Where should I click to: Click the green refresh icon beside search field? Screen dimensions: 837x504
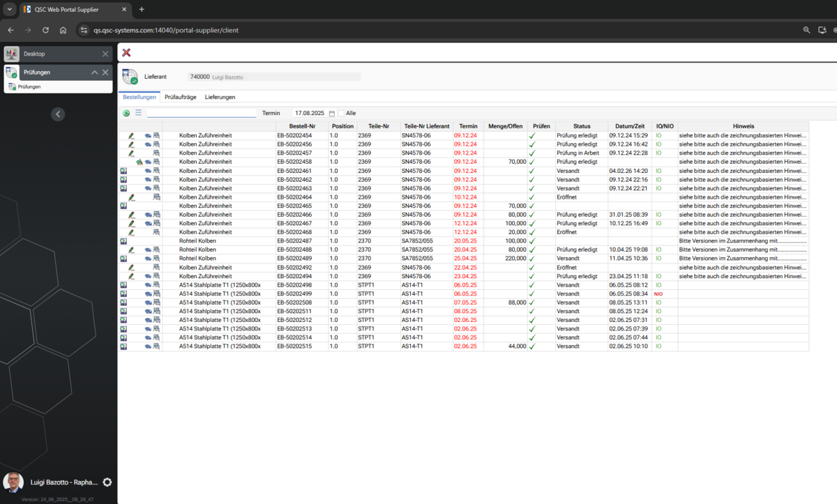126,113
